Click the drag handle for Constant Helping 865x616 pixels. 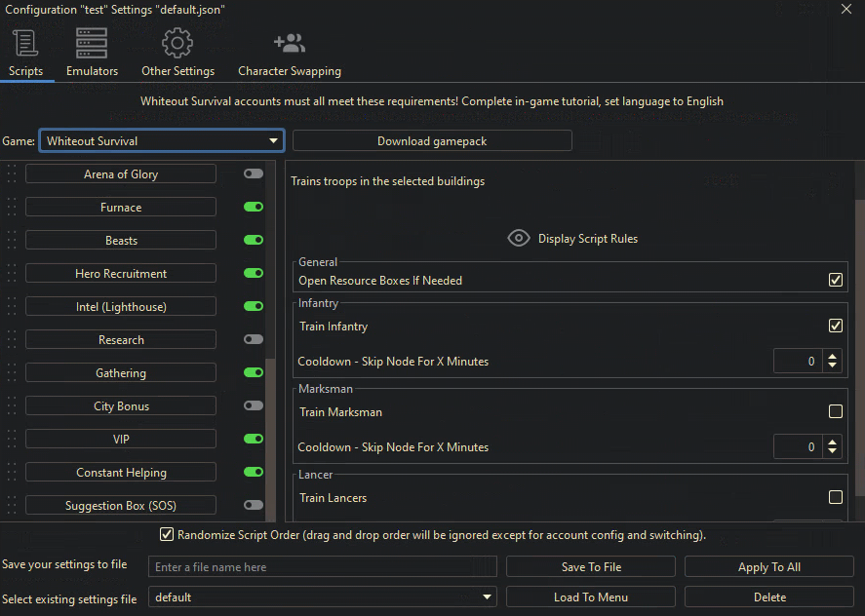coord(12,472)
